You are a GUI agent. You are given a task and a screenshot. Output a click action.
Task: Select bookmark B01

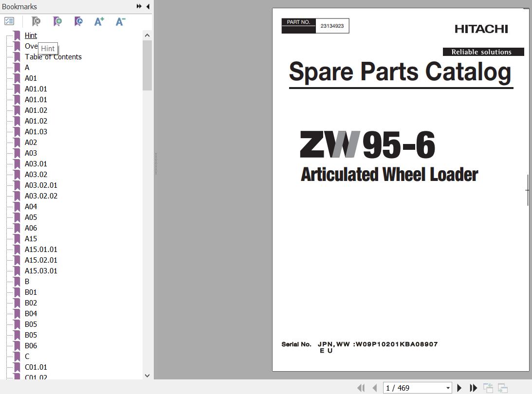31,292
